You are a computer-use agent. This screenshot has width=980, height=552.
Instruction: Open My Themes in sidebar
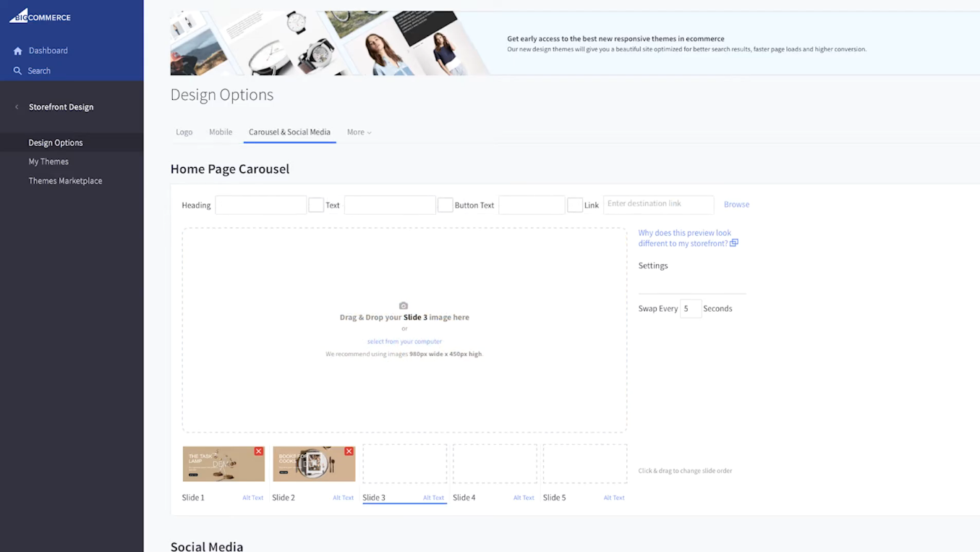48,162
